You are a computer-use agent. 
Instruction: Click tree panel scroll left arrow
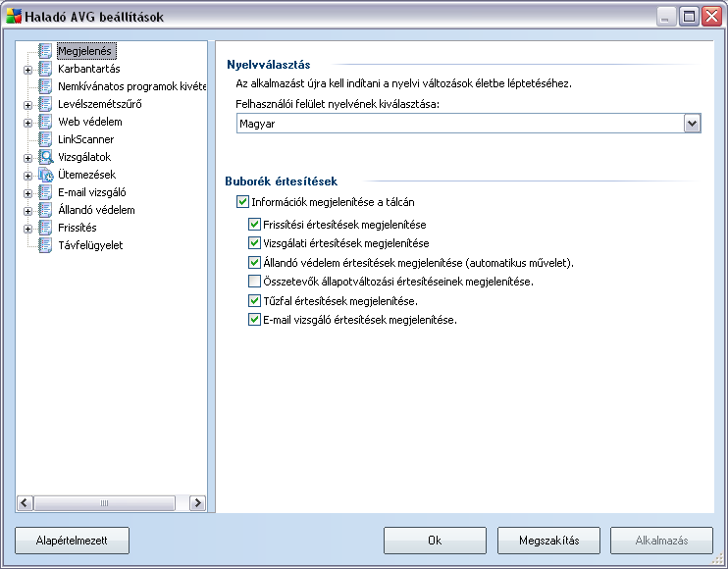[x=26, y=502]
